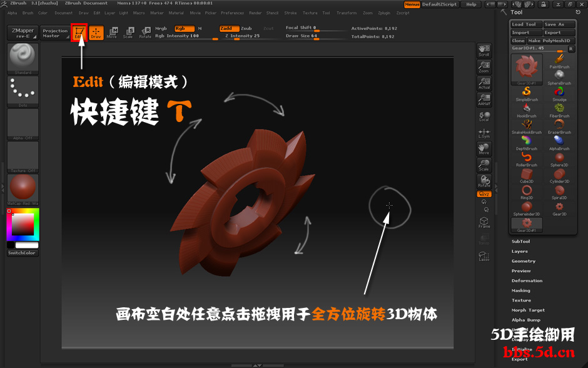Toggle the Mrgb painting mode
588x368 pixels.
click(x=161, y=29)
